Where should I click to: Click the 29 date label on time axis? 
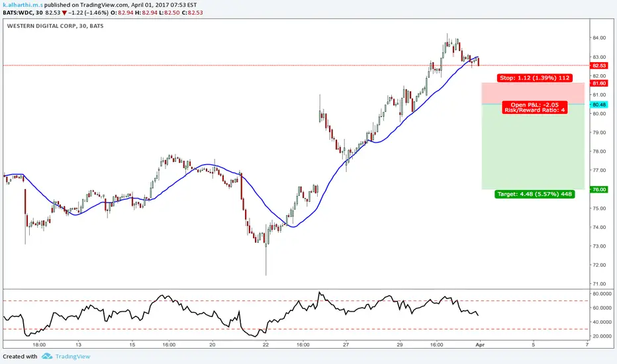(399, 345)
